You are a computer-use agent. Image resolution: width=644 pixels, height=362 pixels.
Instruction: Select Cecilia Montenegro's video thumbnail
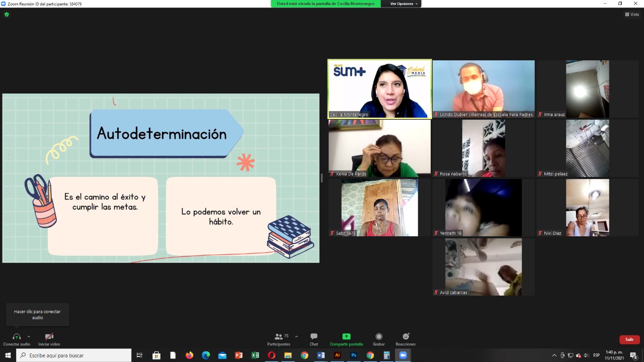click(x=379, y=89)
